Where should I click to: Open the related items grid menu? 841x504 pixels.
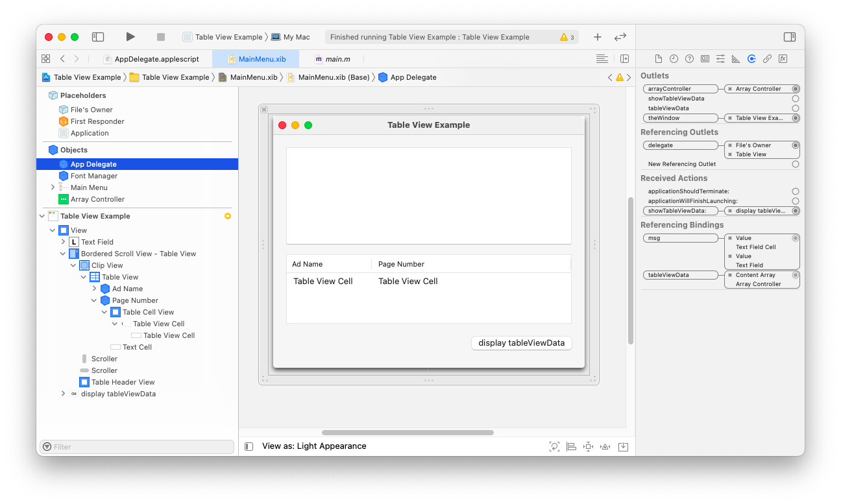tap(46, 58)
